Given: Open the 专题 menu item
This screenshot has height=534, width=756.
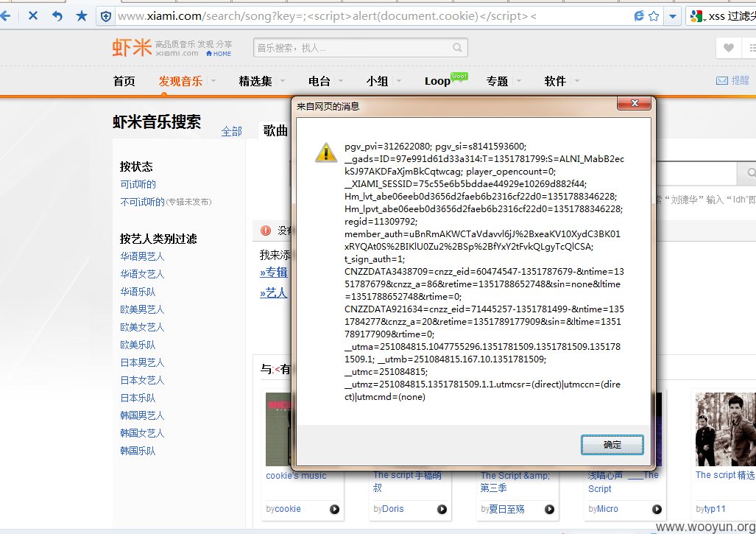Looking at the screenshot, I should [x=497, y=81].
